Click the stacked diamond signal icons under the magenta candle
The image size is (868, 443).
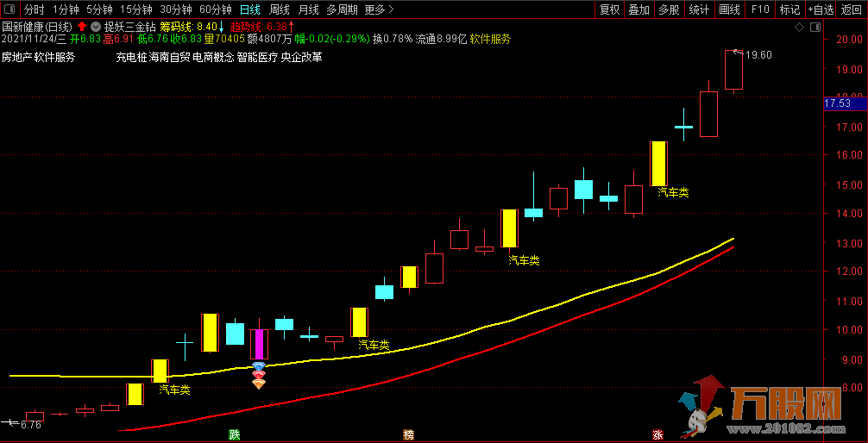pos(258,377)
